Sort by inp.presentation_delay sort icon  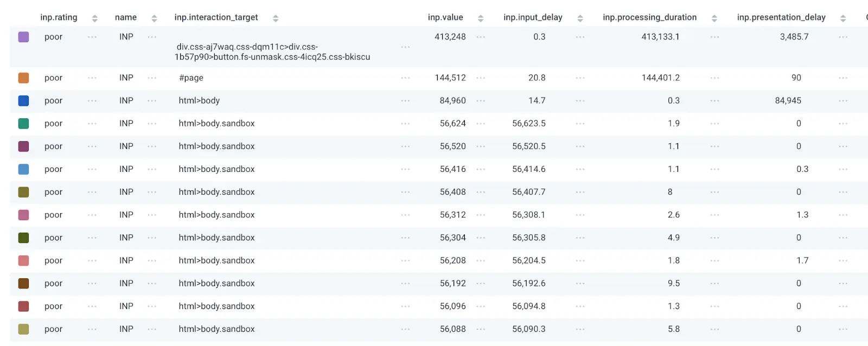(x=843, y=18)
